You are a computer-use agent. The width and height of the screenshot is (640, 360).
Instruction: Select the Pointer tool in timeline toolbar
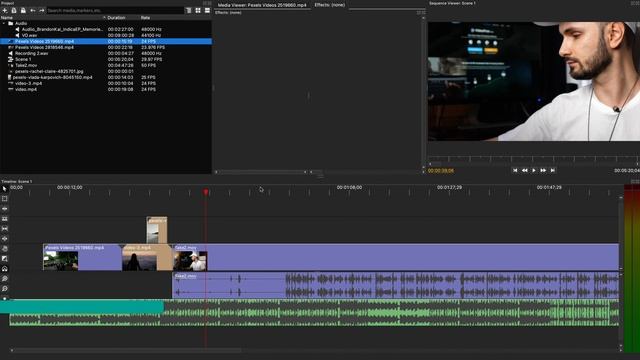(x=4, y=189)
